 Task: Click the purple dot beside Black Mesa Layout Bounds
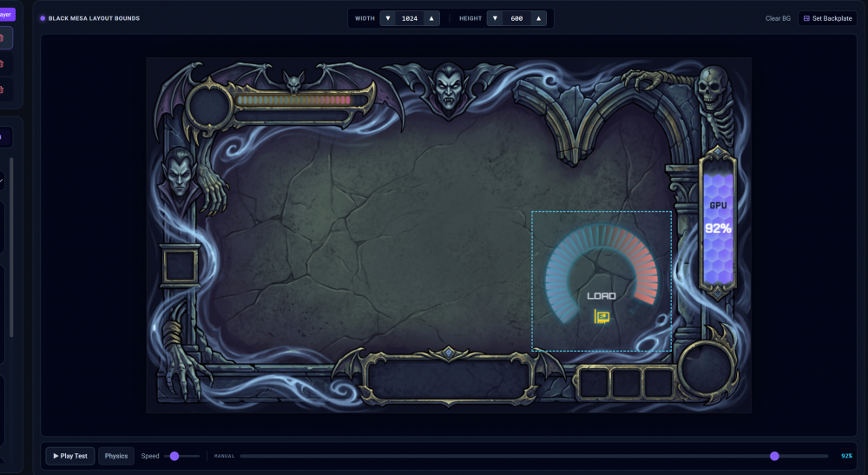[x=43, y=18]
